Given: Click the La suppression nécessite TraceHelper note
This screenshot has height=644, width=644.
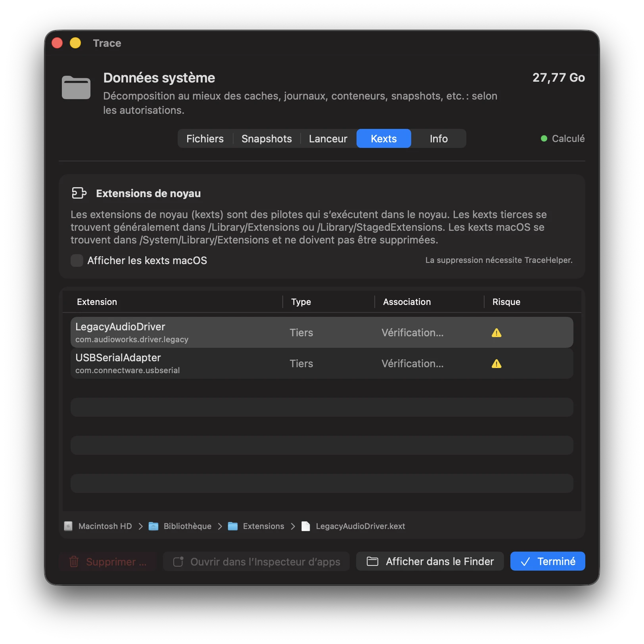Looking at the screenshot, I should (499, 260).
